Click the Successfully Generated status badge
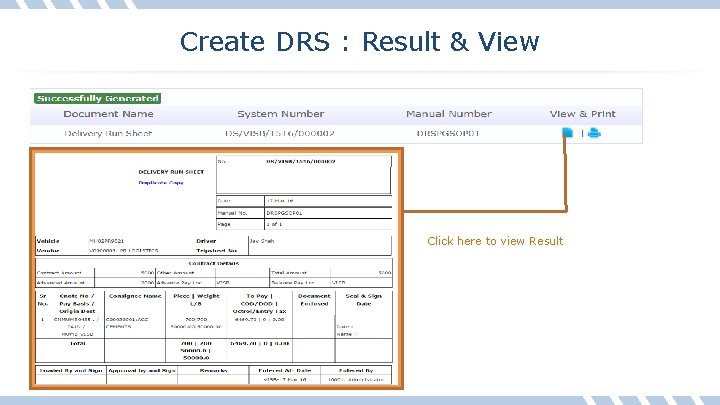 point(97,98)
